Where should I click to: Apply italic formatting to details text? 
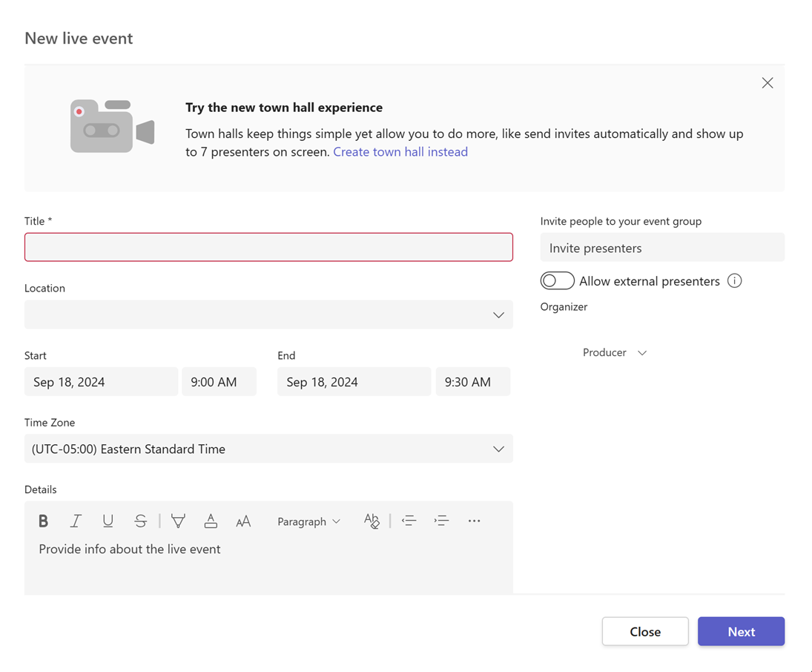point(76,521)
